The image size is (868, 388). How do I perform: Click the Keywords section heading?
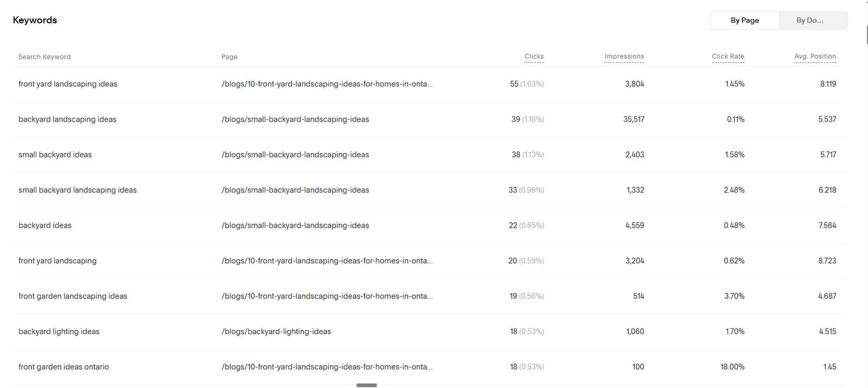click(x=35, y=20)
